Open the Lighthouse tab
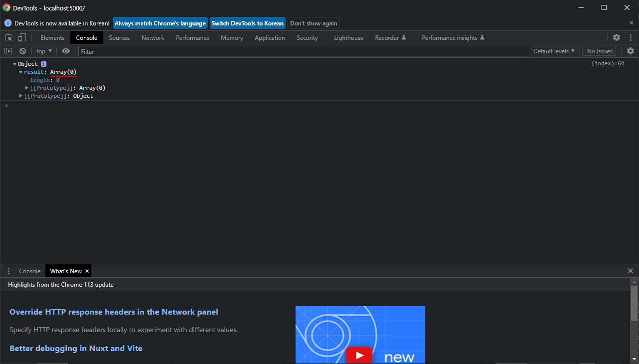Viewport: 639px width, 364px height. (348, 38)
